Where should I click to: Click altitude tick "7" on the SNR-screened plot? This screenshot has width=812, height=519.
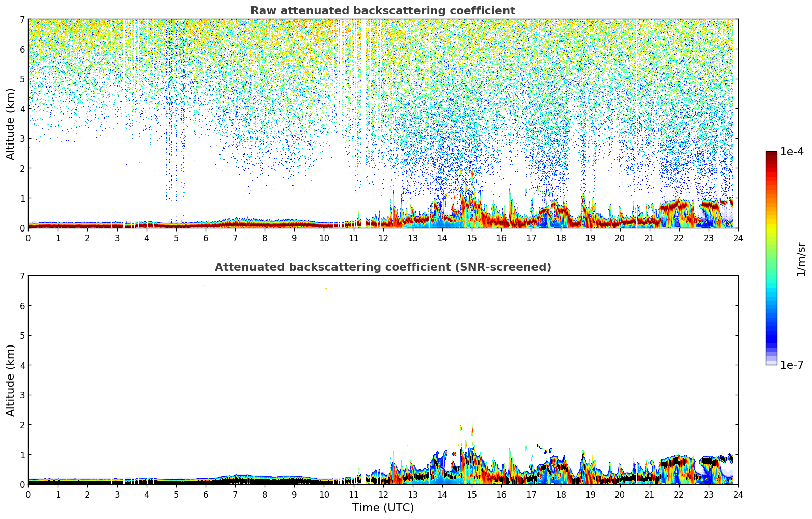pos(22,276)
